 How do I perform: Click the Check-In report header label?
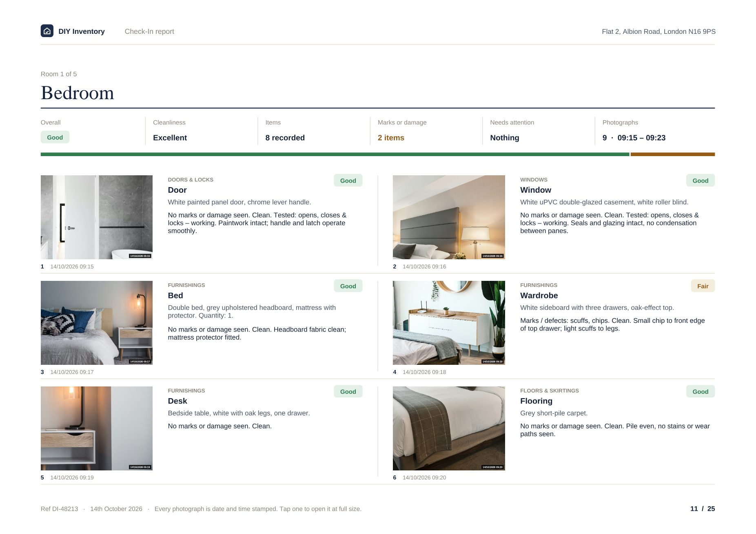pyautogui.click(x=149, y=31)
